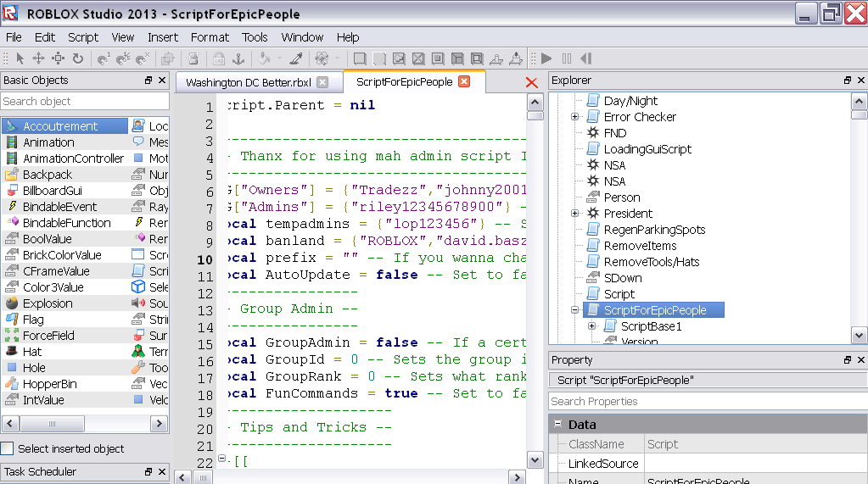Open the File menu
The image size is (868, 484).
point(14,37)
